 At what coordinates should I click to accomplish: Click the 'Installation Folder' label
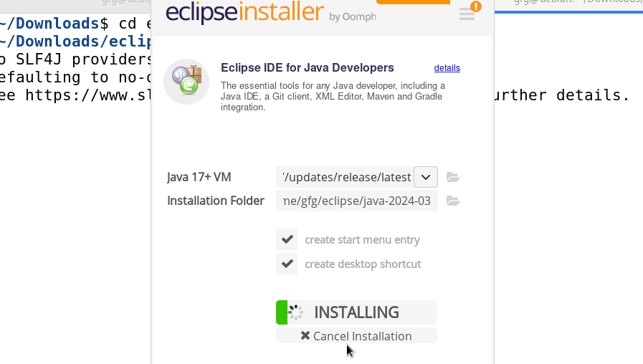216,201
